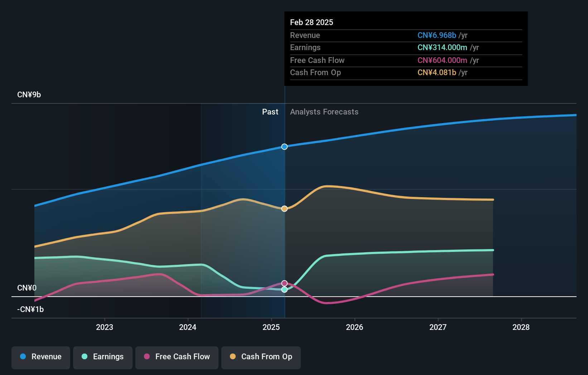The height and width of the screenshot is (375, 588).
Task: Toggle the Cash From Op series visibility
Action: coord(261,357)
